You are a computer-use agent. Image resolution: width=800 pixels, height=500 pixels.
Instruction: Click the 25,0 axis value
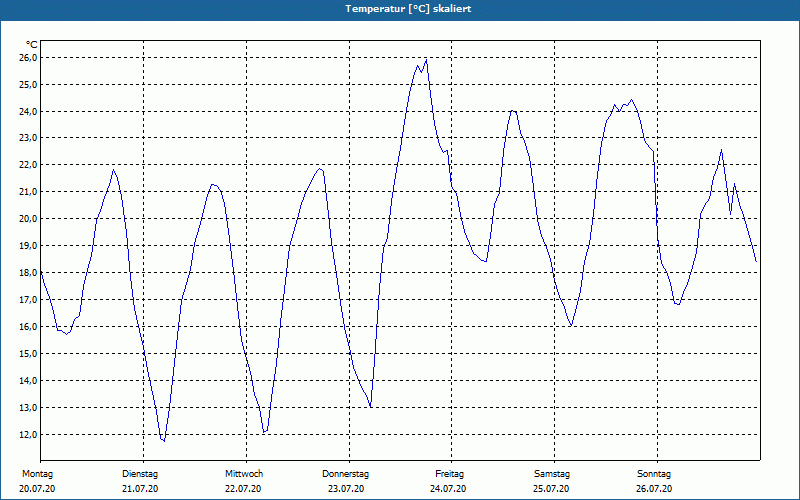(x=28, y=85)
